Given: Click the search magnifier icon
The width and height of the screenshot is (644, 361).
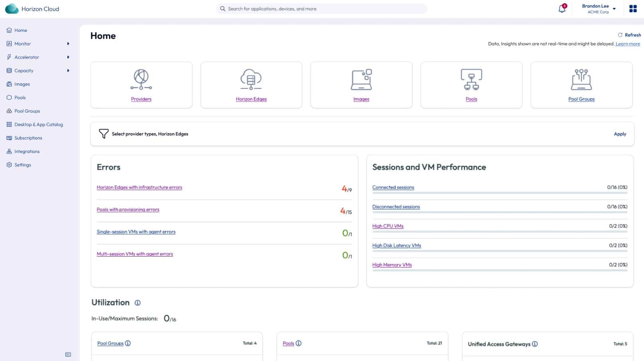Looking at the screenshot, I should pos(223,9).
